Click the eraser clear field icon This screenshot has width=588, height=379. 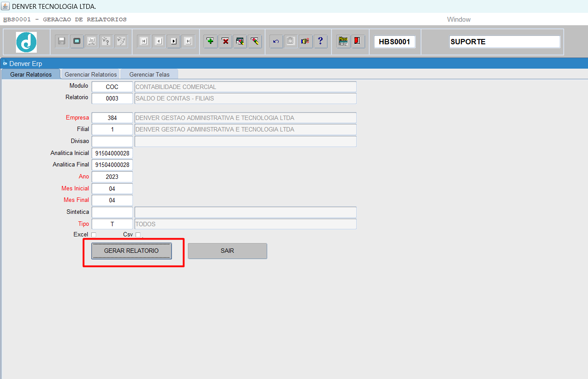point(255,41)
